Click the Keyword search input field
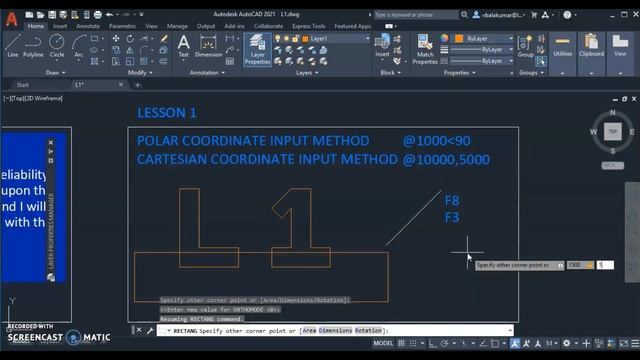 [416, 15]
